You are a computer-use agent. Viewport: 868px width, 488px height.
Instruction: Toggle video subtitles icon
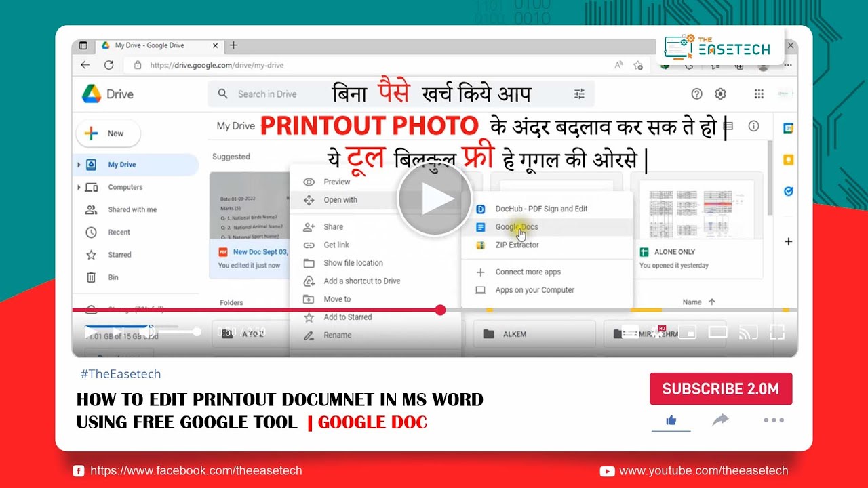(x=630, y=332)
